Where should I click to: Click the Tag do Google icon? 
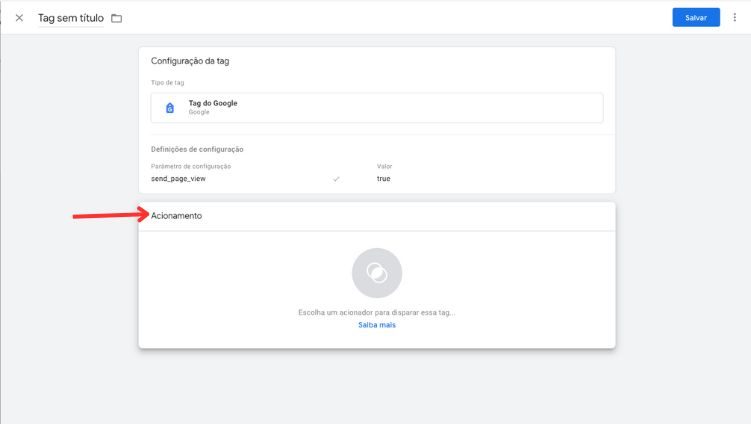[x=170, y=108]
